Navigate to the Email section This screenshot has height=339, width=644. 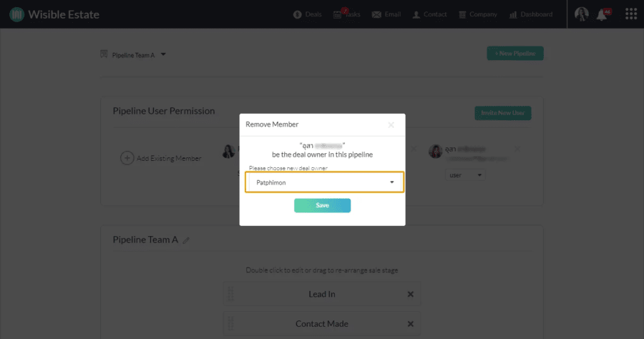coord(386,15)
